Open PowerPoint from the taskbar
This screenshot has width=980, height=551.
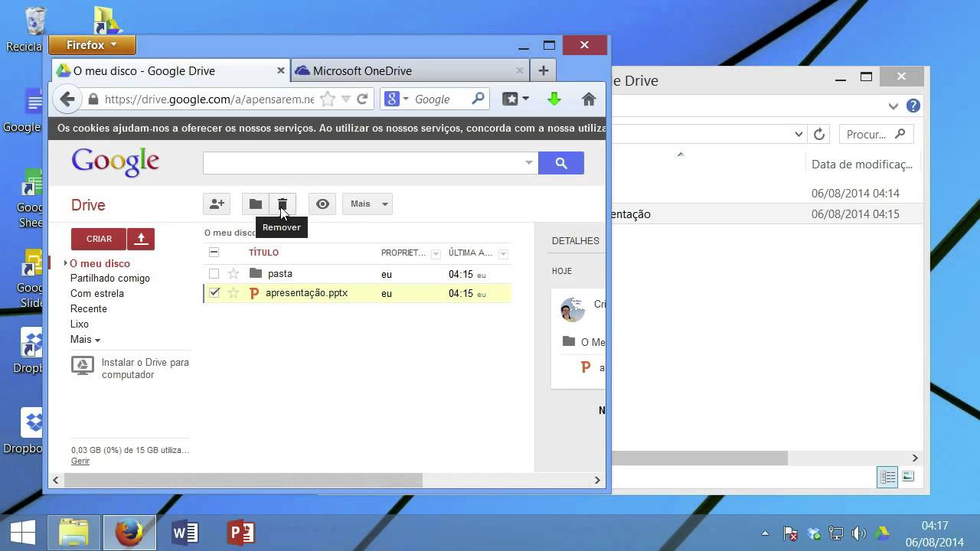(240, 533)
